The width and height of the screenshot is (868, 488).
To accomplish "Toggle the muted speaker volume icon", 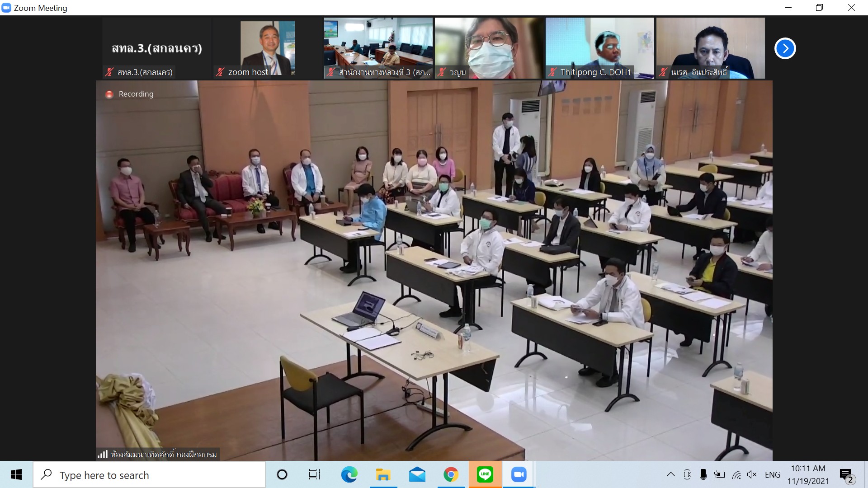I will pos(752,474).
